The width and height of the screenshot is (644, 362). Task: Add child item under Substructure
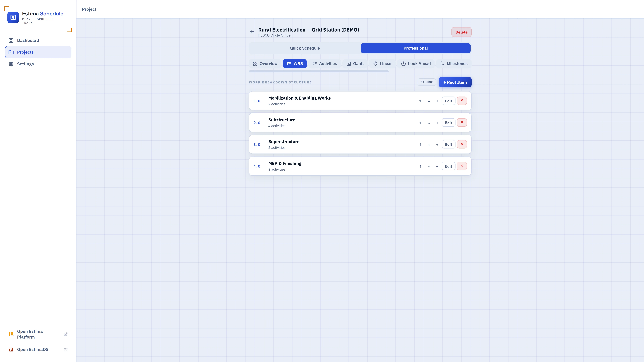[x=437, y=123]
